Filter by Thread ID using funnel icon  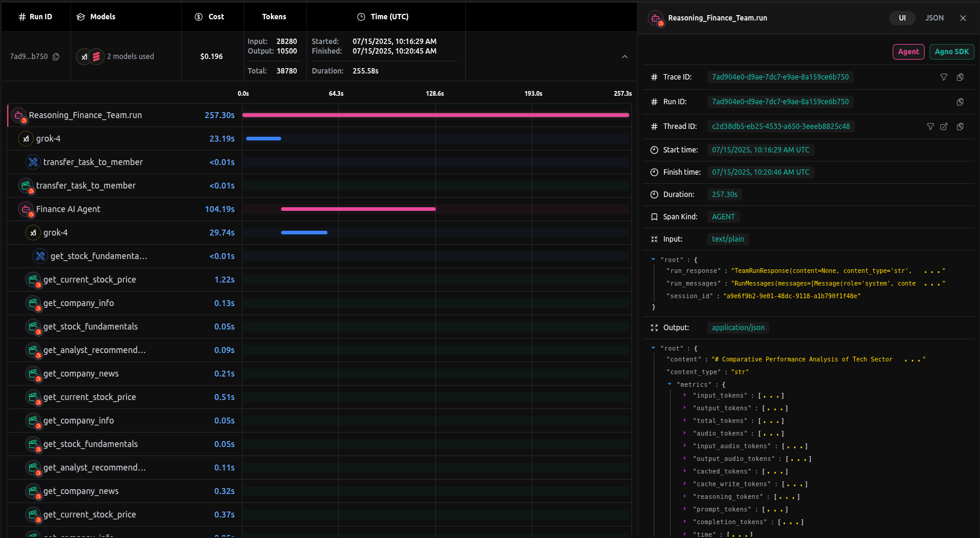pos(930,127)
